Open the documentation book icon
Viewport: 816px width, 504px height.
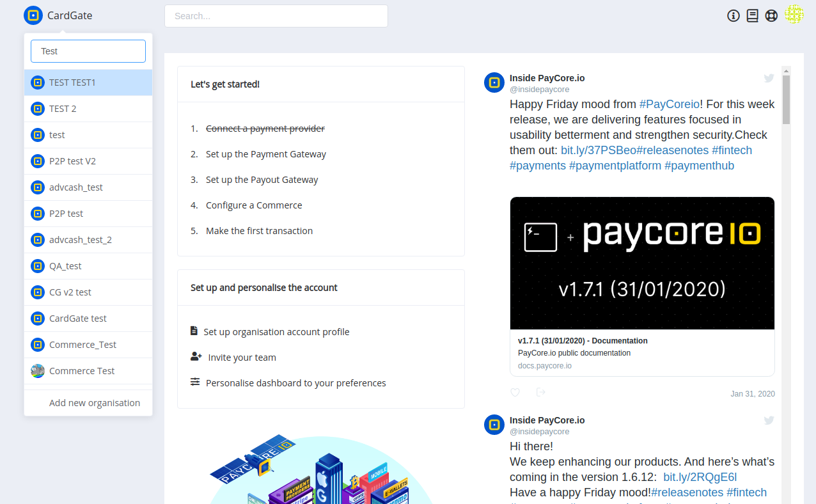[753, 16]
